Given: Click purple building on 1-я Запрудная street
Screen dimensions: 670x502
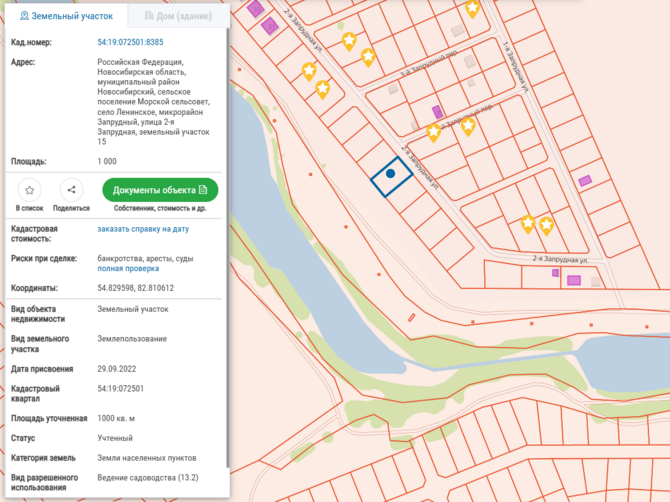Looking at the screenshot, I should click(585, 180).
